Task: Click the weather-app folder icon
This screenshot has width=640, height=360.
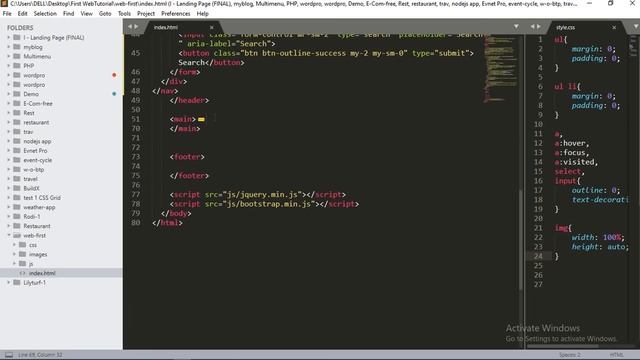Action: click(x=17, y=207)
